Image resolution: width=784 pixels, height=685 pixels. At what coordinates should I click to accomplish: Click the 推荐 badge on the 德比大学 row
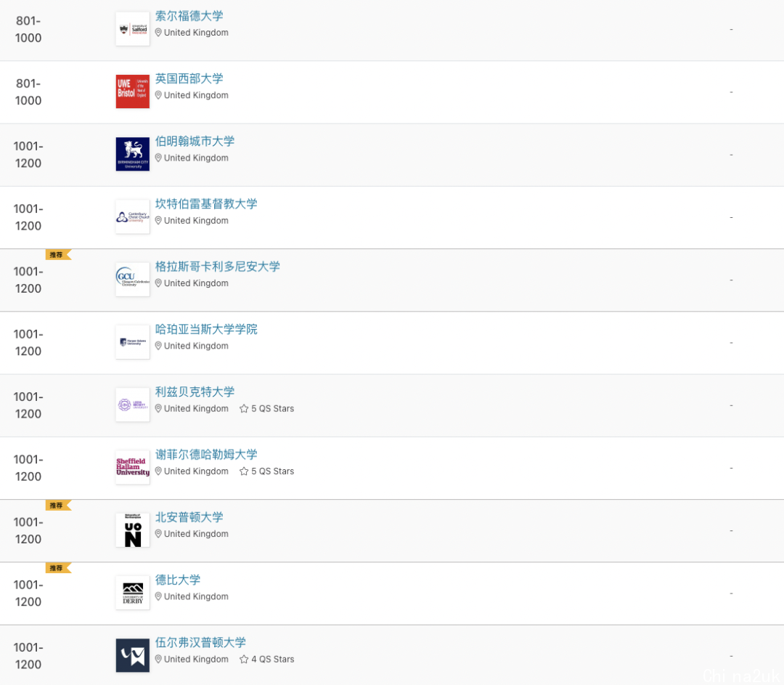coord(59,568)
